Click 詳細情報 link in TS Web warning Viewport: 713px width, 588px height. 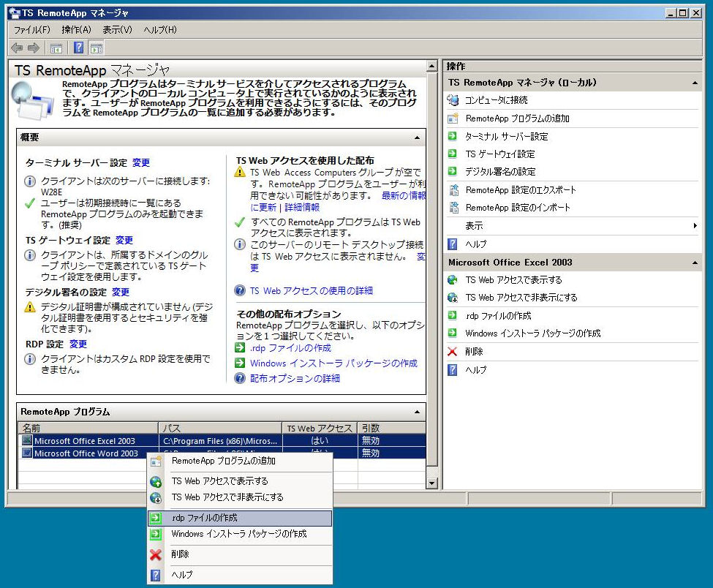click(302, 208)
